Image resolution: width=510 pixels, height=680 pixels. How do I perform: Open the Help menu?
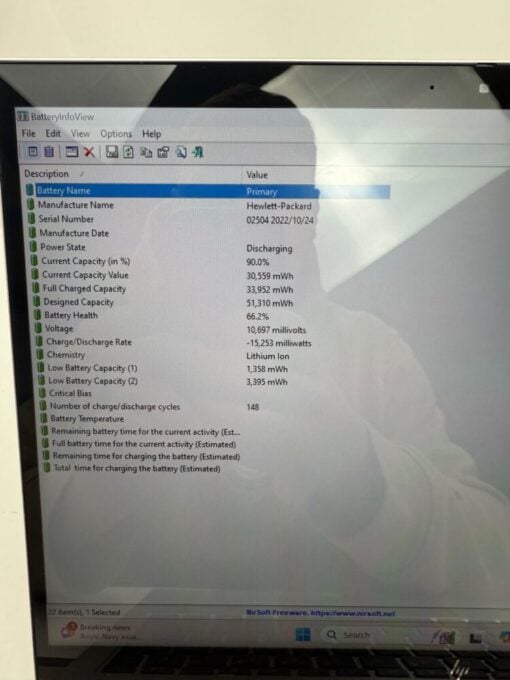[152, 134]
